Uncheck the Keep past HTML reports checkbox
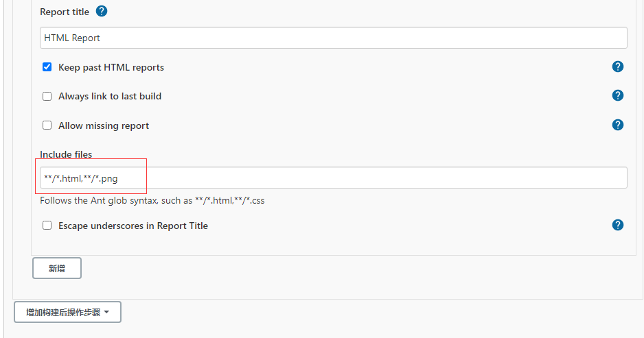This screenshot has height=338, width=644. [x=47, y=67]
